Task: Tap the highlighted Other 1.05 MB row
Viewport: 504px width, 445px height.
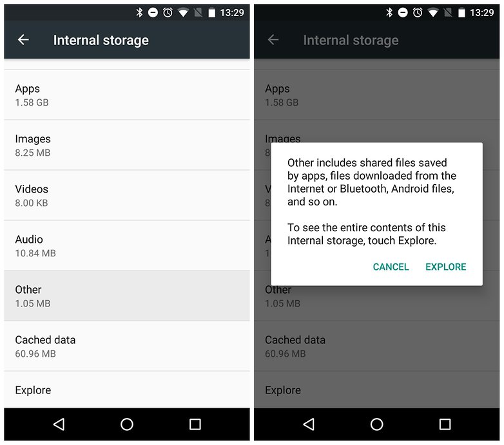Action: click(x=127, y=296)
